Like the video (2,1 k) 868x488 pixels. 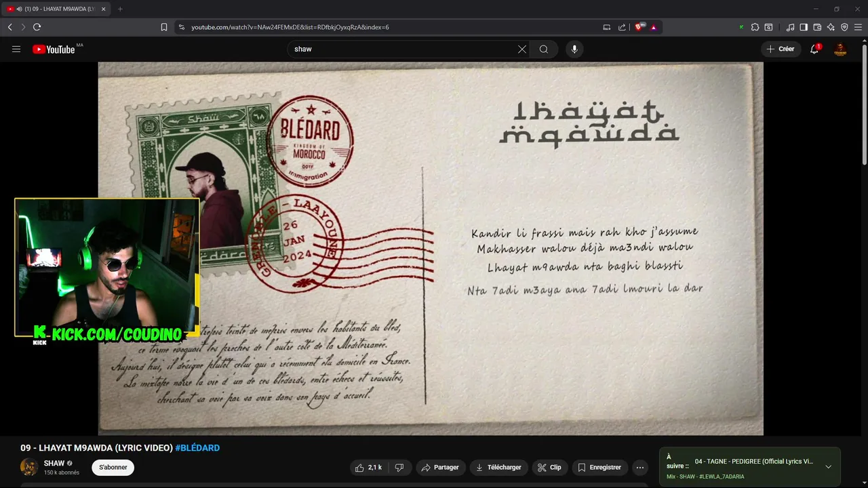pos(368,468)
